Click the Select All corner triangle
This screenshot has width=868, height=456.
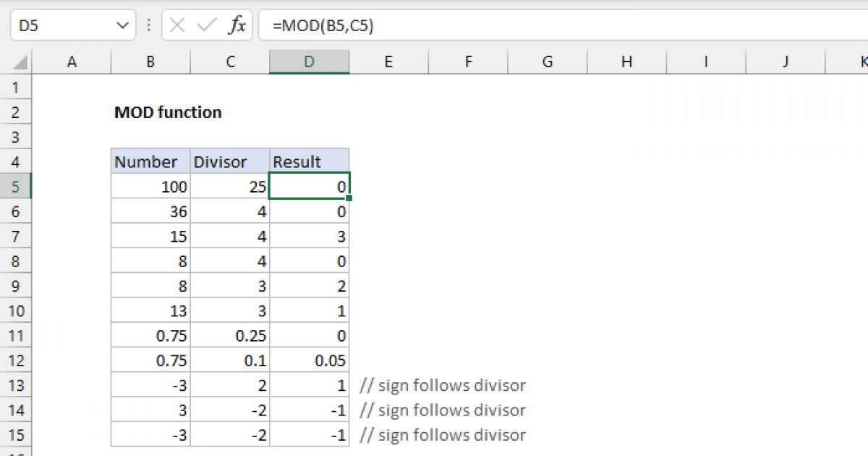click(22, 63)
